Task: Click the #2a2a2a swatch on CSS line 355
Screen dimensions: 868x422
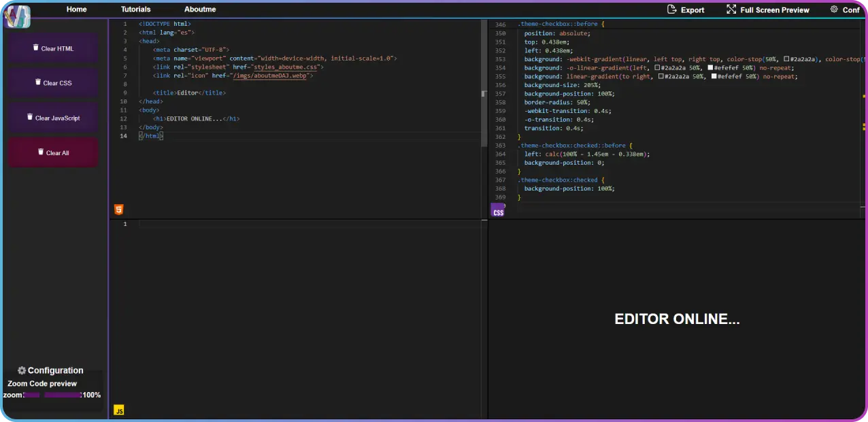Action: pyautogui.click(x=661, y=77)
